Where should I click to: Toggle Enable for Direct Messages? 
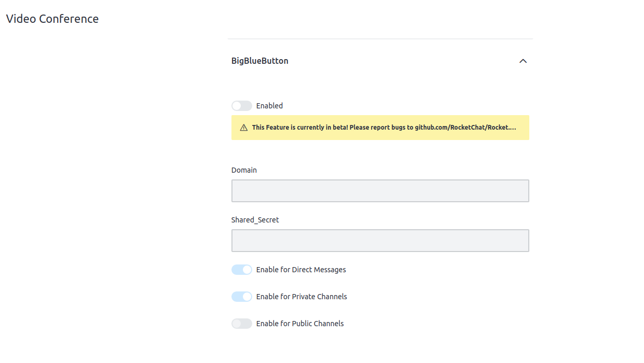point(242,270)
